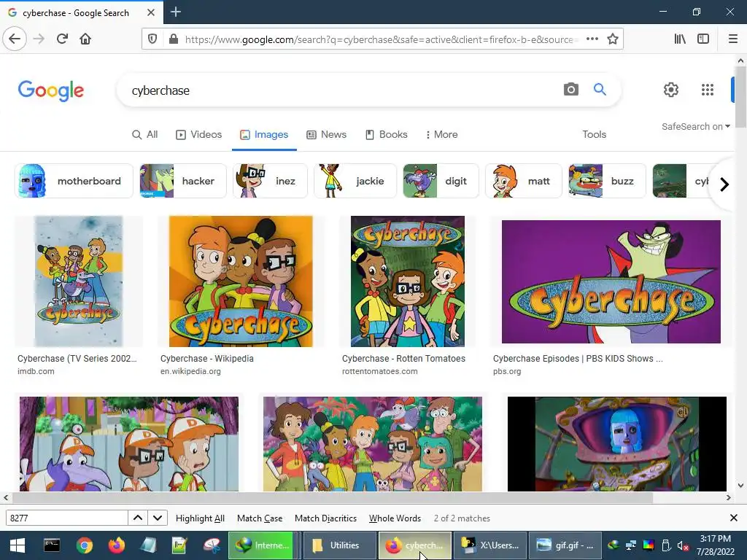Click the blue magnifier search button
This screenshot has width=747, height=560.
[600, 89]
